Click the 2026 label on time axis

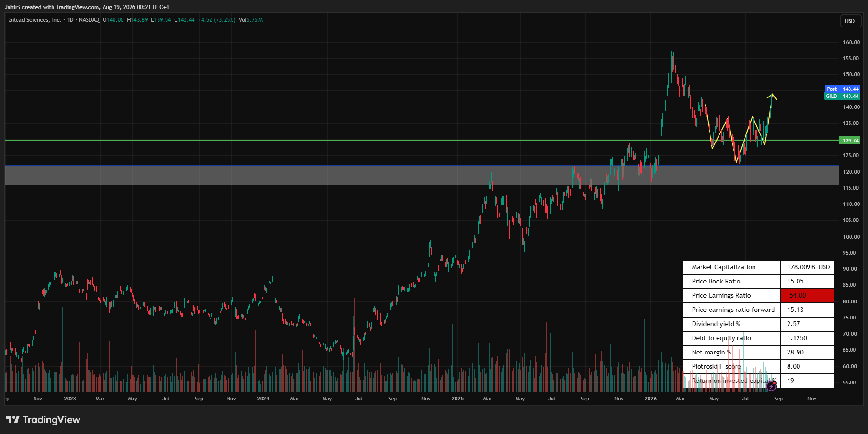coord(650,399)
